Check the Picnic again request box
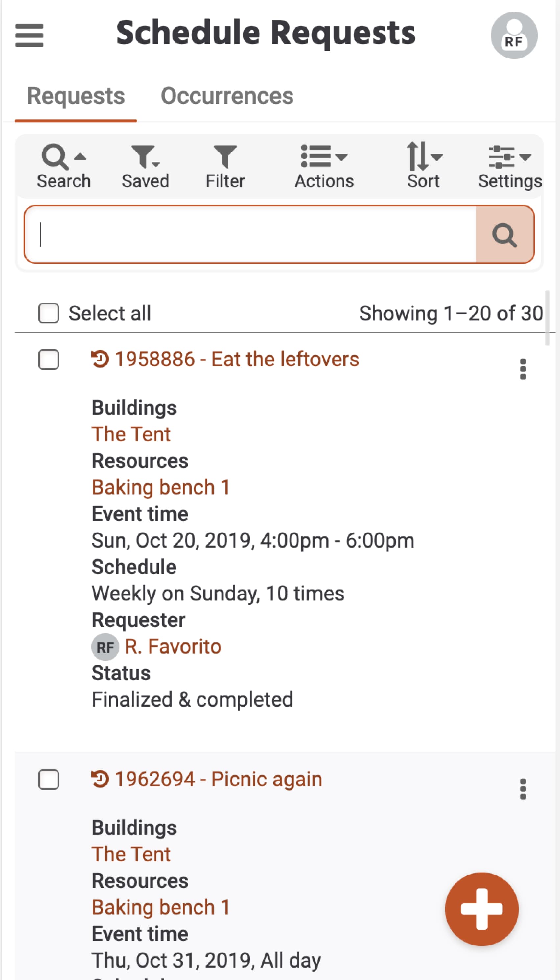Image resolution: width=560 pixels, height=980 pixels. (x=48, y=779)
